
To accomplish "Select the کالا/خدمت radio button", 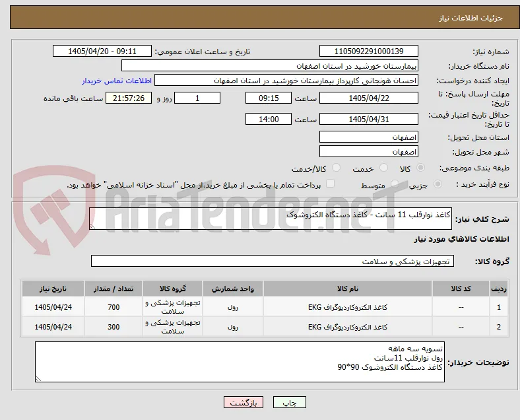I will tap(336, 168).
